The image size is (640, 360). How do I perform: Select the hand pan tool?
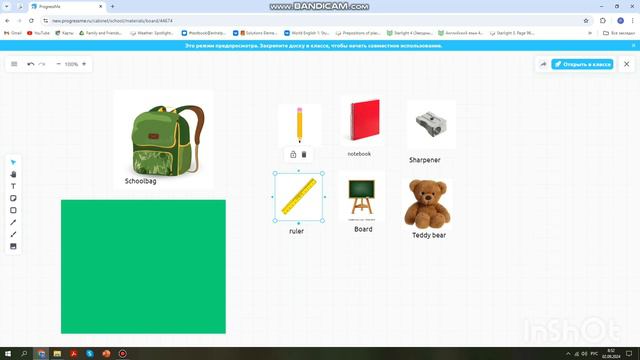coord(13,174)
